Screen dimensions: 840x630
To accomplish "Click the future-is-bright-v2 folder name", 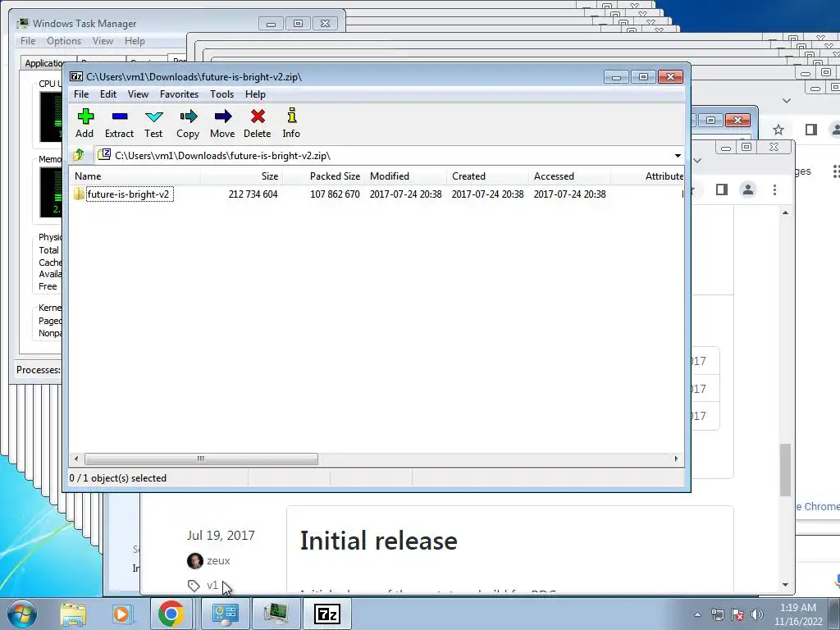I will click(x=129, y=194).
